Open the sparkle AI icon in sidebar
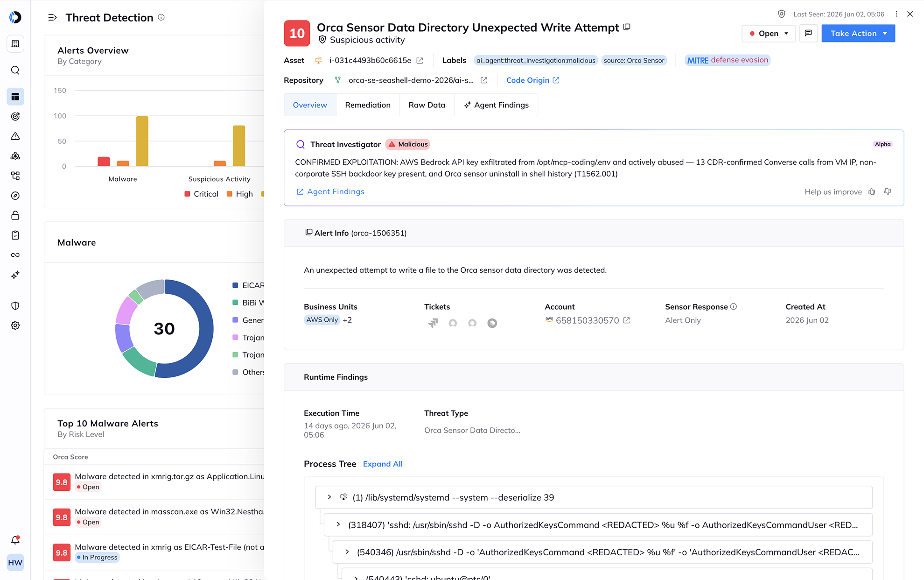This screenshot has height=580, width=924. [x=15, y=275]
